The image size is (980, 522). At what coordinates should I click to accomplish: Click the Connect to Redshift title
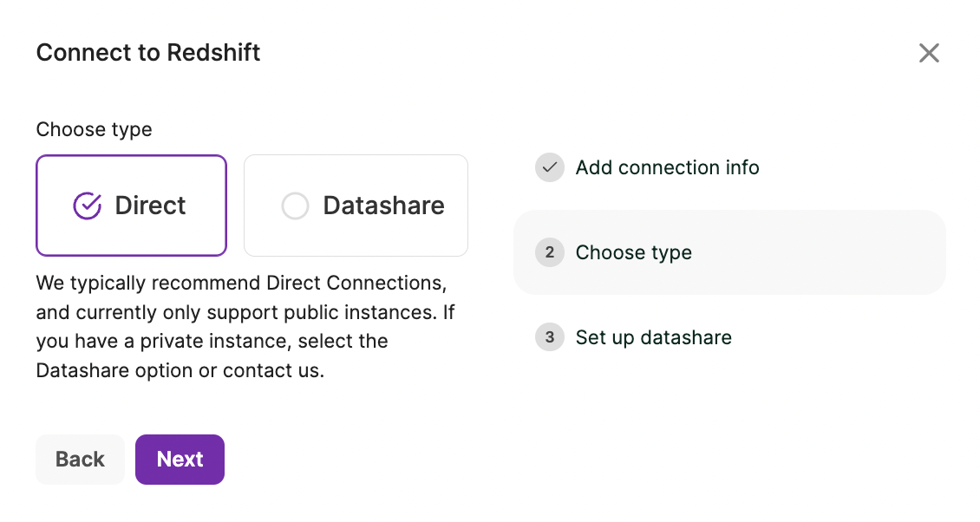click(148, 53)
